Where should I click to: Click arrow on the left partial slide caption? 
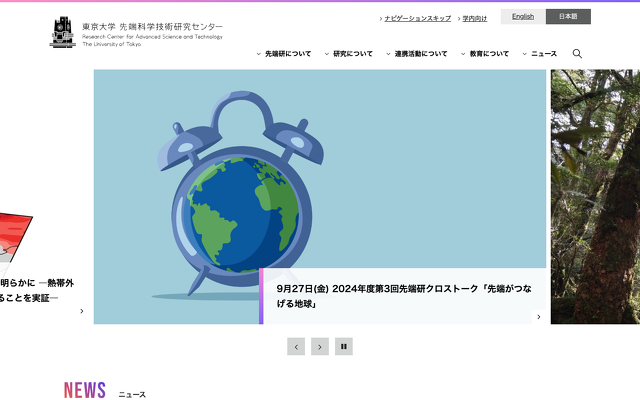[81, 311]
